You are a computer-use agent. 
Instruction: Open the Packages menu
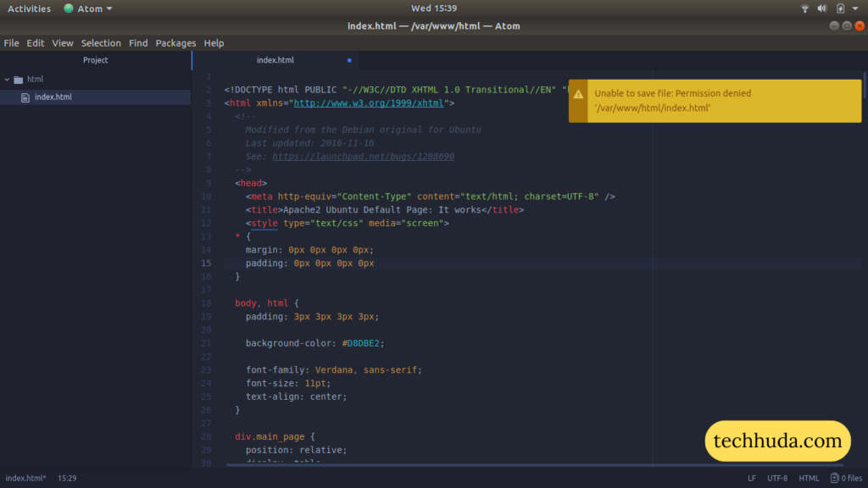pos(175,42)
